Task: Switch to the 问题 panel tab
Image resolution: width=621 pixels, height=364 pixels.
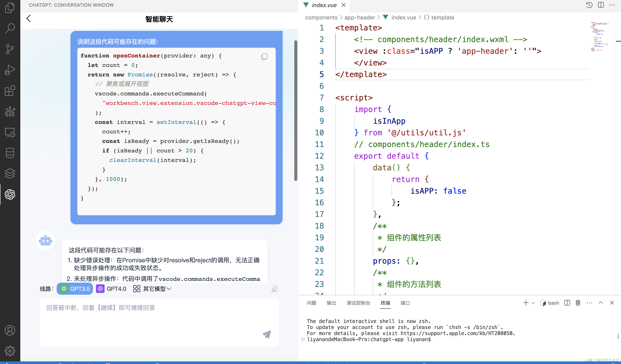Action: [x=312, y=303]
